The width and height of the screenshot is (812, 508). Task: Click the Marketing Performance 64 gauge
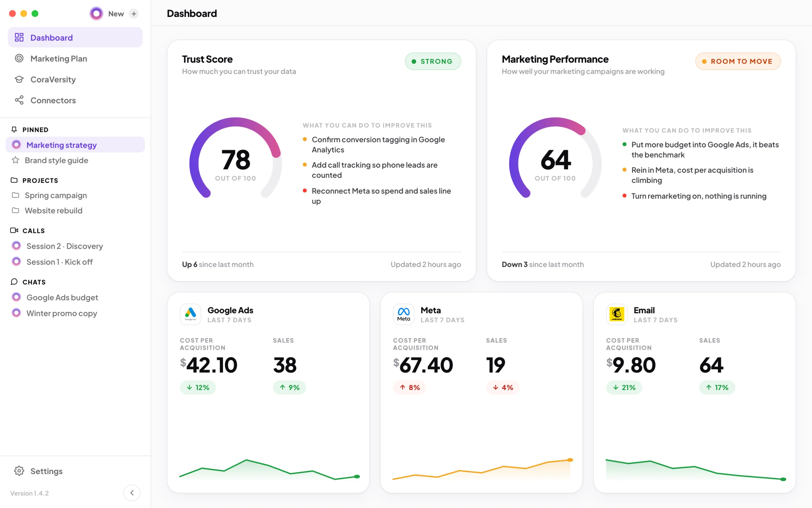tap(555, 158)
